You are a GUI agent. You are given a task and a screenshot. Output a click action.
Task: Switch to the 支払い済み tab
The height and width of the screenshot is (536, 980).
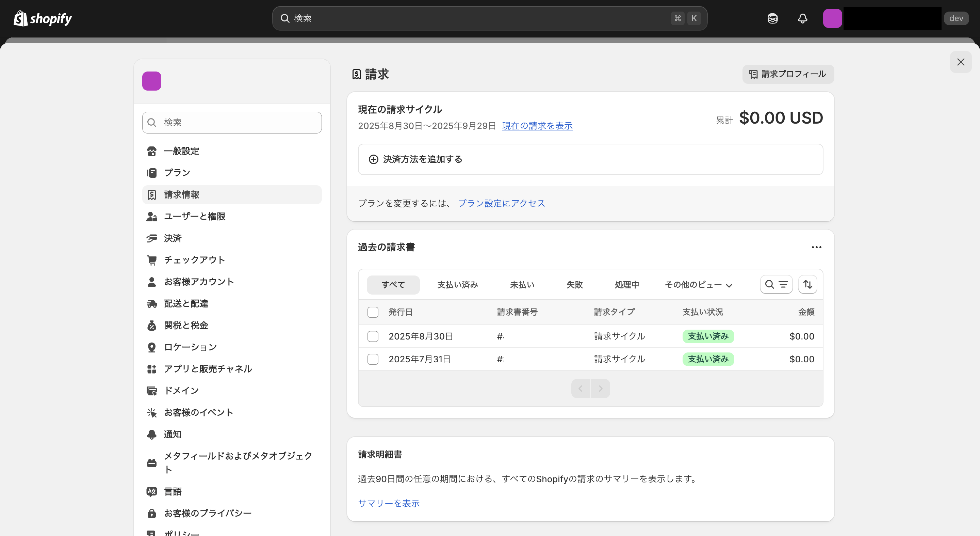[457, 285]
